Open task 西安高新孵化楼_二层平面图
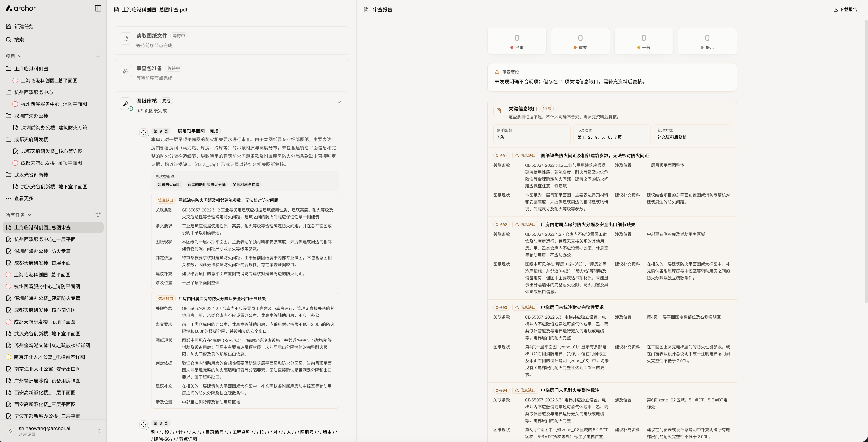 click(x=53, y=392)
